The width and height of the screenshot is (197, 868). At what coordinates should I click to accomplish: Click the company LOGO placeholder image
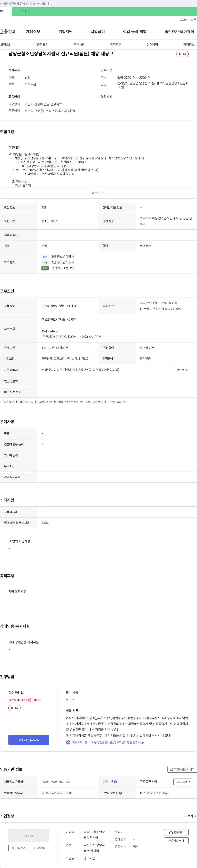tap(29, 836)
